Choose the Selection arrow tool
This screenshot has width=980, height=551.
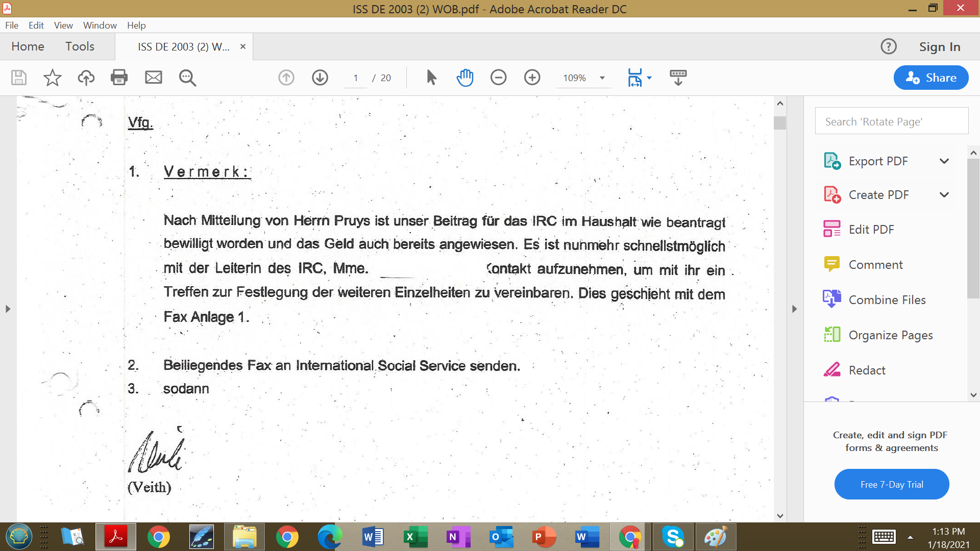click(x=431, y=78)
